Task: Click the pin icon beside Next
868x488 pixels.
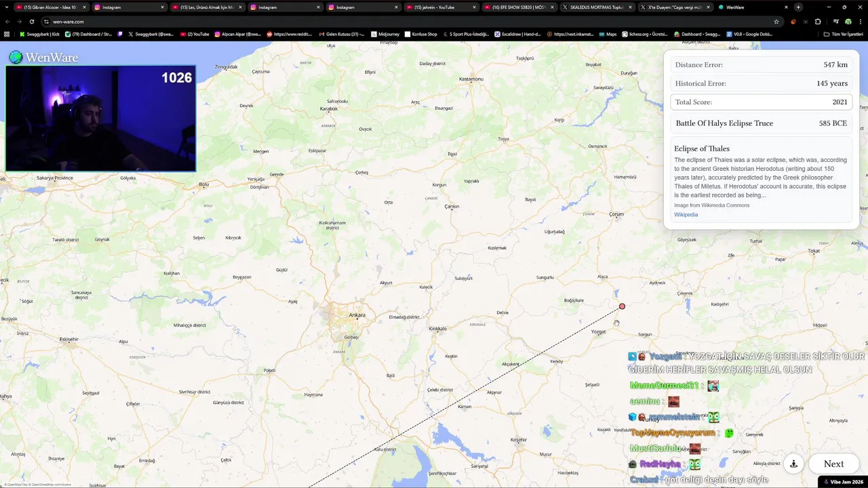Action: (x=793, y=464)
